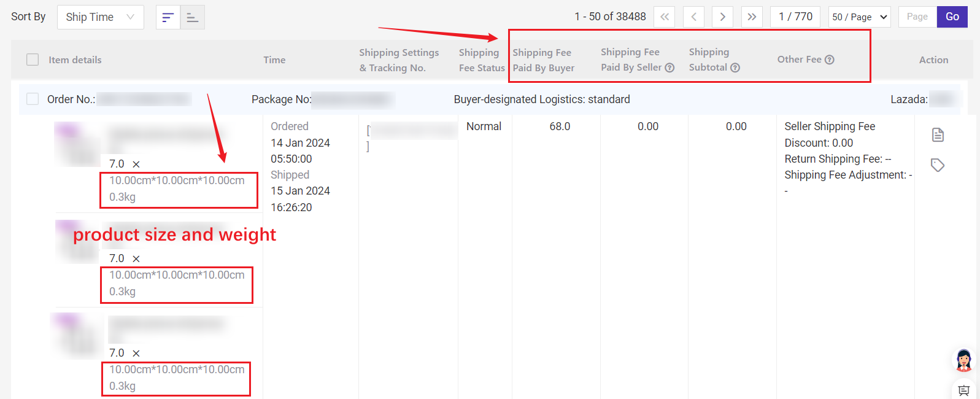
Task: Click the tag label icon in Action column
Action: coord(937,165)
